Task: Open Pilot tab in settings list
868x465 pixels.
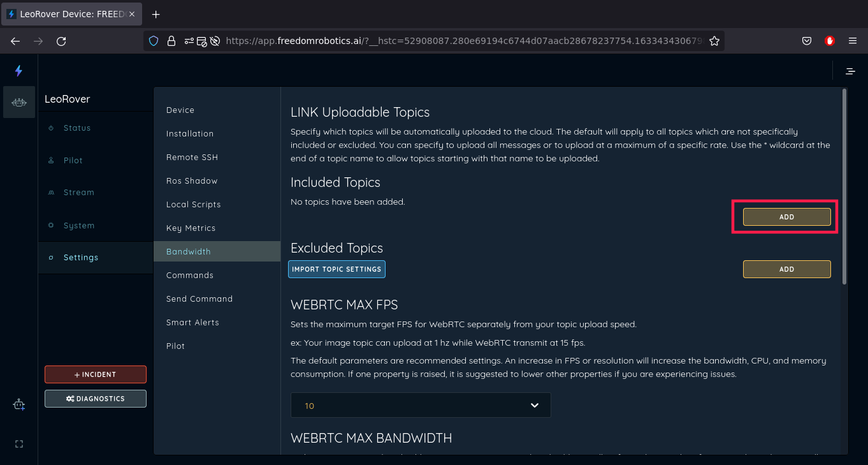Action: (217, 346)
